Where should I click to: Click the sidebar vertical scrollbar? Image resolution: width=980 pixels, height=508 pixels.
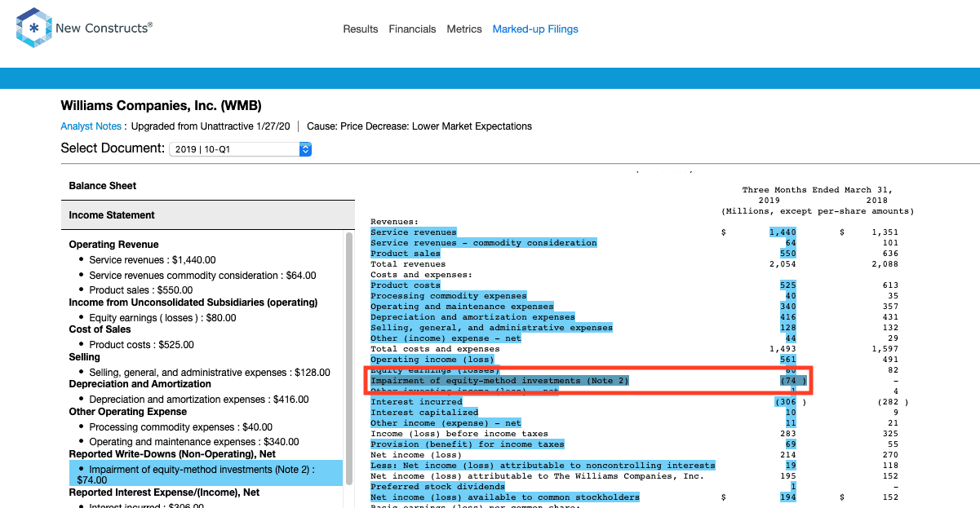(x=349, y=359)
